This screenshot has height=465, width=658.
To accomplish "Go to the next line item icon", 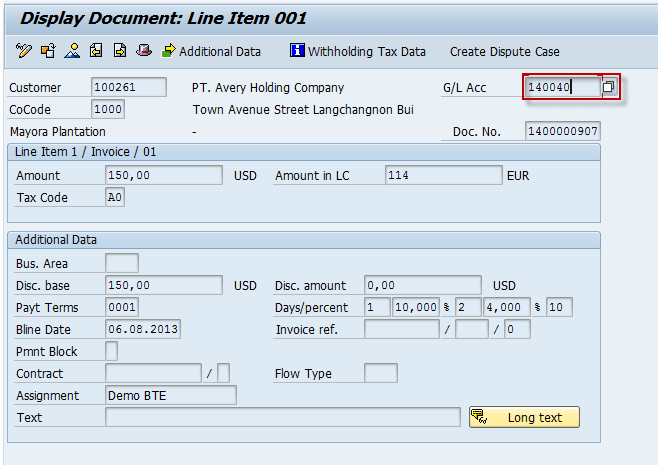I will (120, 51).
